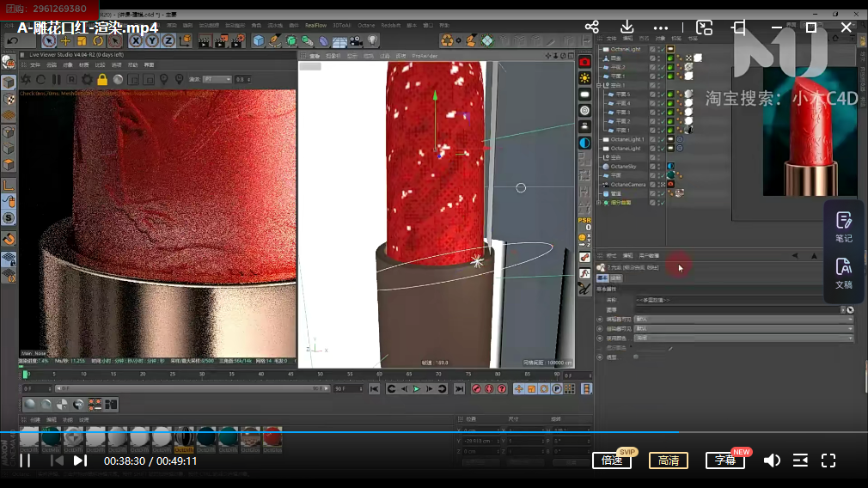
Task: Add a Camera object
Action: [356, 41]
